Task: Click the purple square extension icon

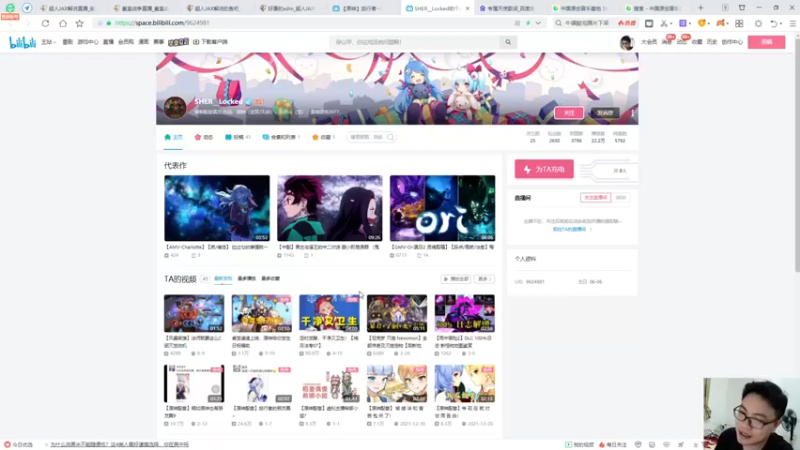Action: click(x=683, y=23)
